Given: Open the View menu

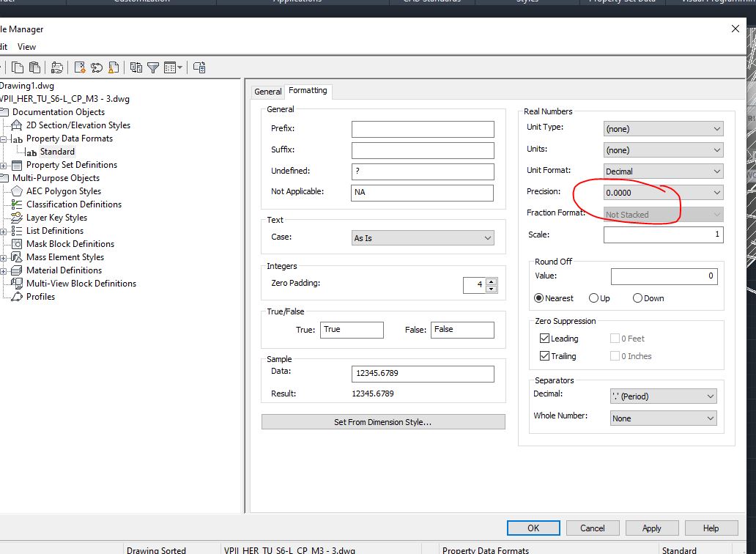Looking at the screenshot, I should click(26, 46).
